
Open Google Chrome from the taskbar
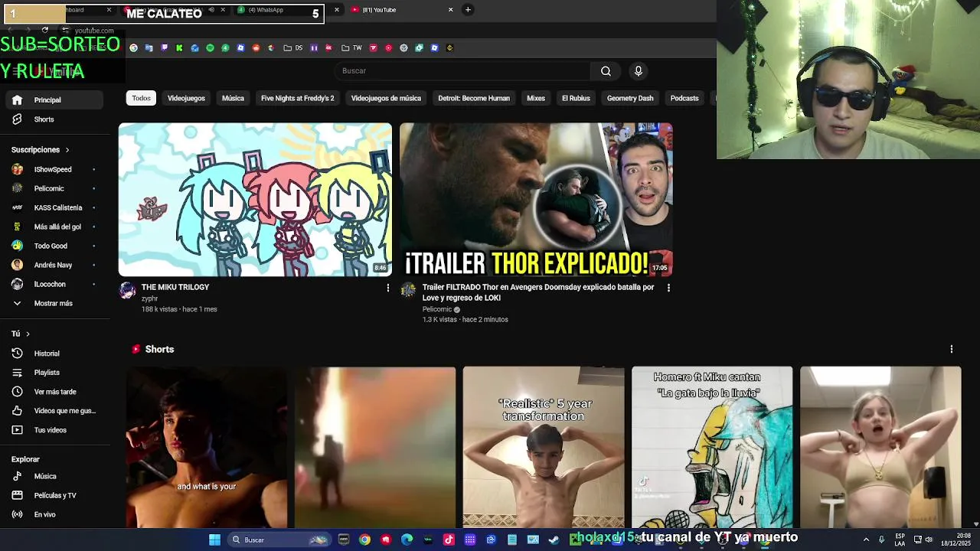tap(364, 540)
